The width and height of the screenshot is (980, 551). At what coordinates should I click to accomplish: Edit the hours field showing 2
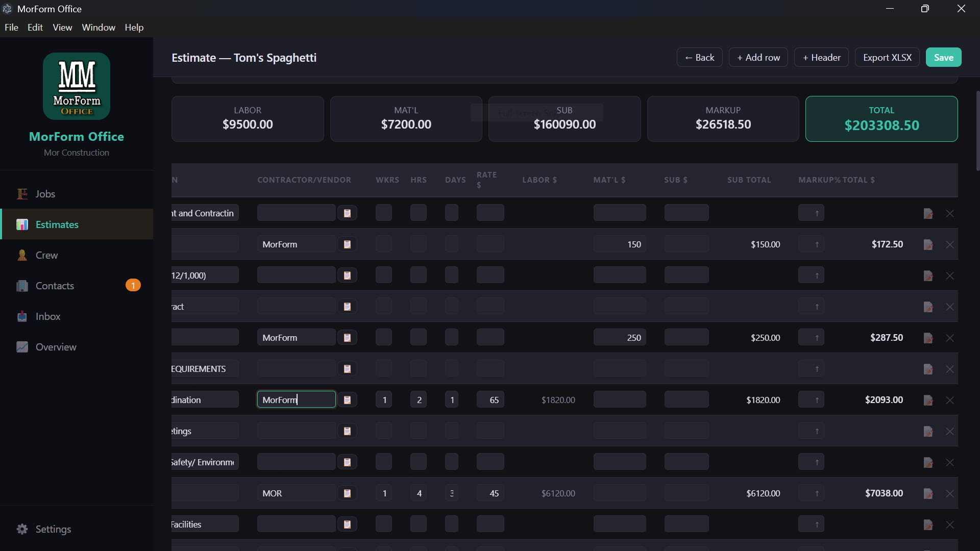419,400
